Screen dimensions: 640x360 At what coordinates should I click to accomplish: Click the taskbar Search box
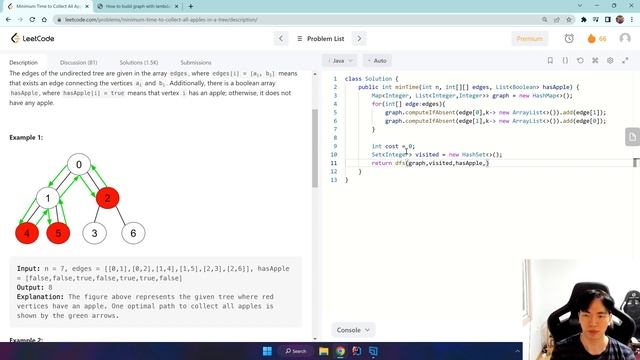296,351
